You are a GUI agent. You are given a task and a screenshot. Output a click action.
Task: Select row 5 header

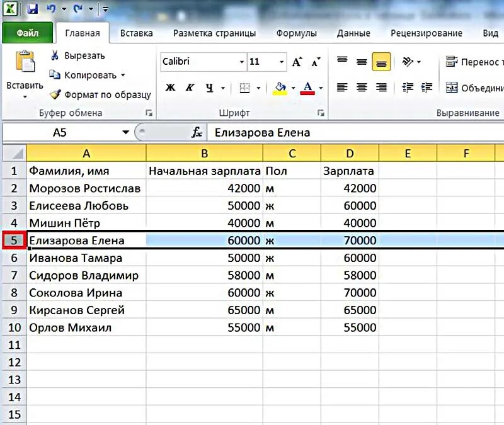pyautogui.click(x=14, y=241)
